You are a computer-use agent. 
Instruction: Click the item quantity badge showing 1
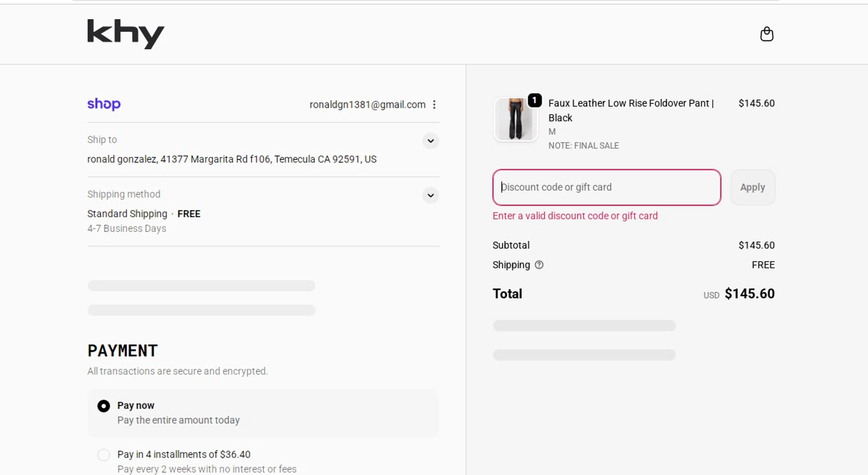(x=535, y=100)
